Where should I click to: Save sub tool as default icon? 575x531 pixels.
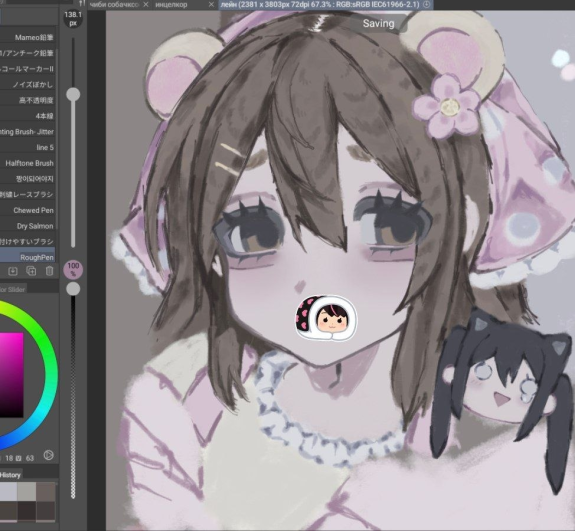pyautogui.click(x=13, y=271)
